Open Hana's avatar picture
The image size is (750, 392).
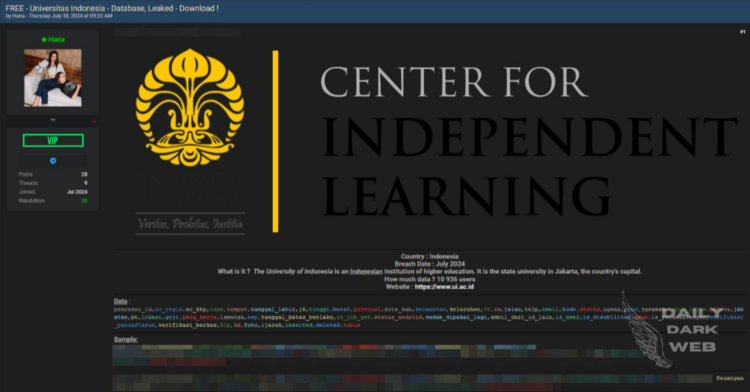(x=53, y=77)
